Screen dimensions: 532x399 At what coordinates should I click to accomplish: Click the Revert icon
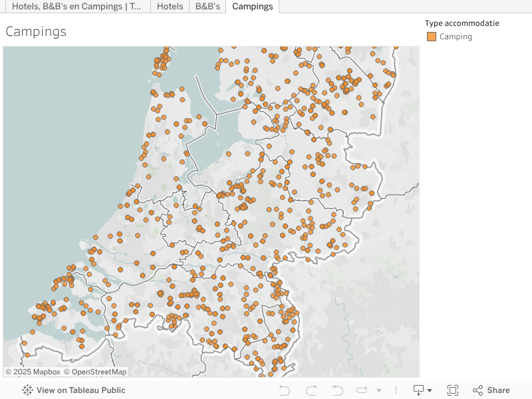[337, 390]
